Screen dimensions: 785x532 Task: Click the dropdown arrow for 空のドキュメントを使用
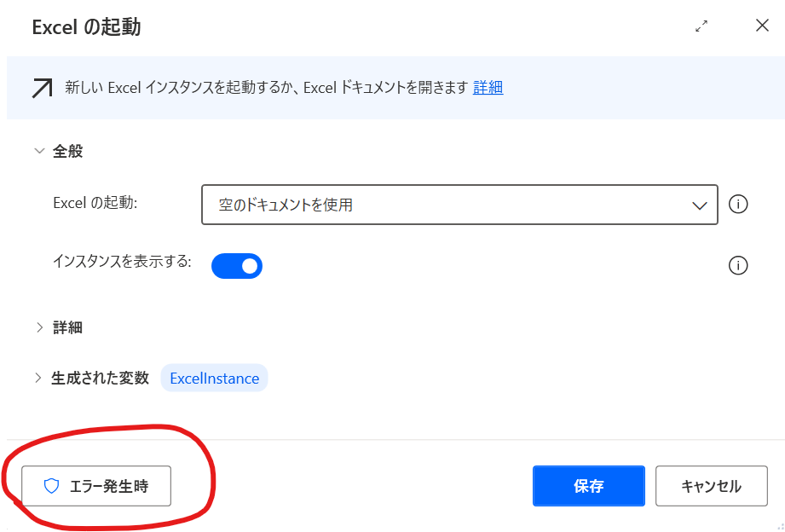point(699,205)
